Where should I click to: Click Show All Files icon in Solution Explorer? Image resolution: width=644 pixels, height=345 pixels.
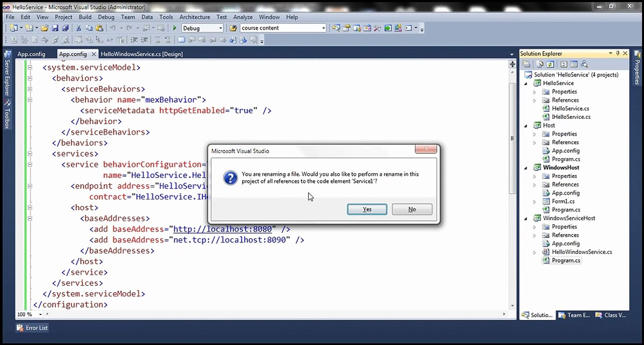click(x=540, y=64)
